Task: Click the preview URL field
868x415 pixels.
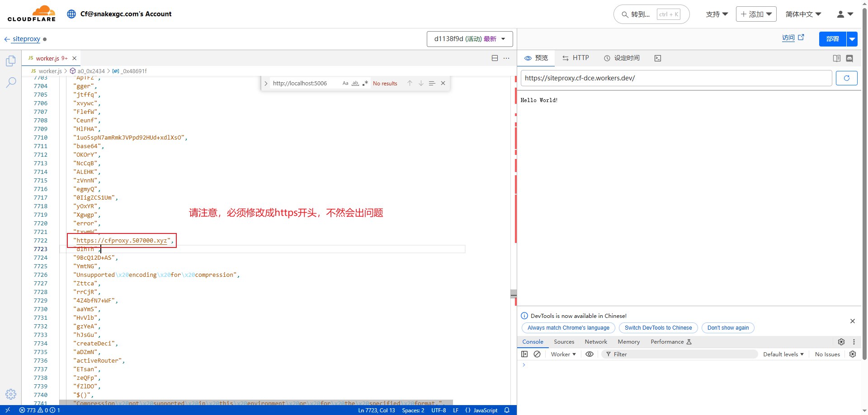Action: click(x=676, y=78)
